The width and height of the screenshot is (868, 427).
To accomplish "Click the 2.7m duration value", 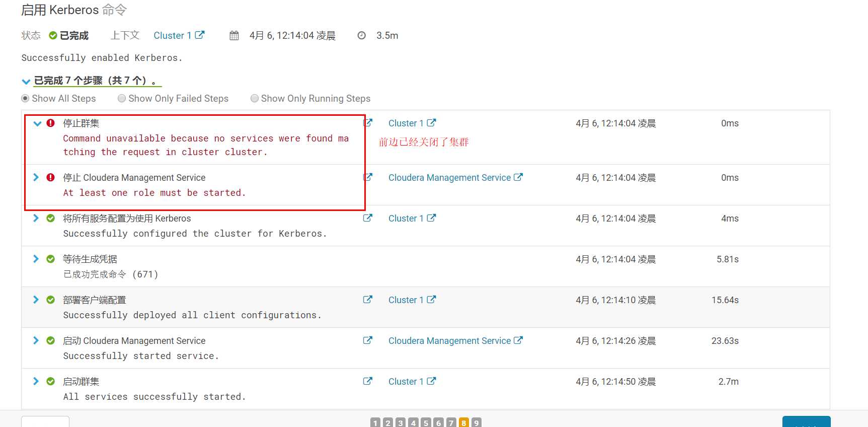I will (729, 381).
